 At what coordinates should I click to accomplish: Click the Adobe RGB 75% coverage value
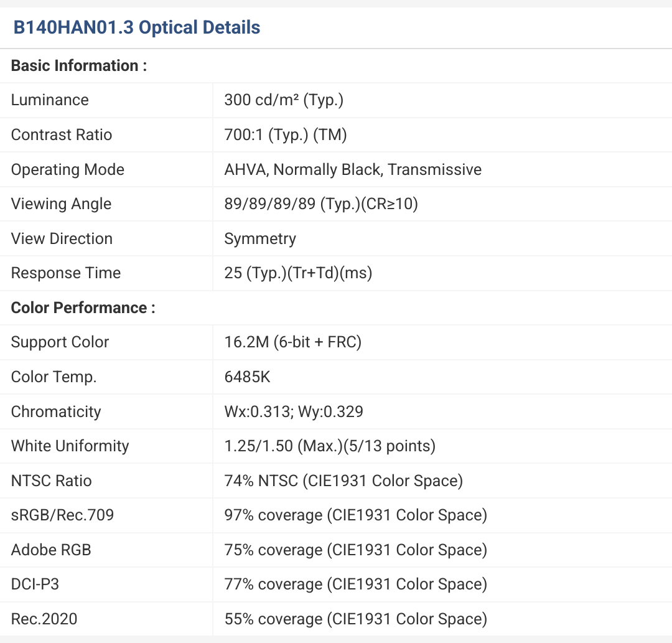tap(355, 550)
